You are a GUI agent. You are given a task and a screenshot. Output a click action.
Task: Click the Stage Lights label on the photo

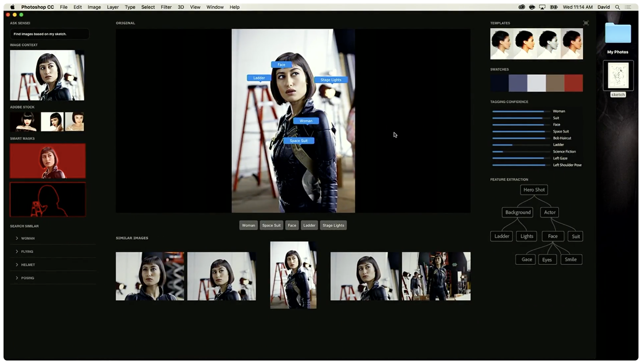click(x=331, y=80)
